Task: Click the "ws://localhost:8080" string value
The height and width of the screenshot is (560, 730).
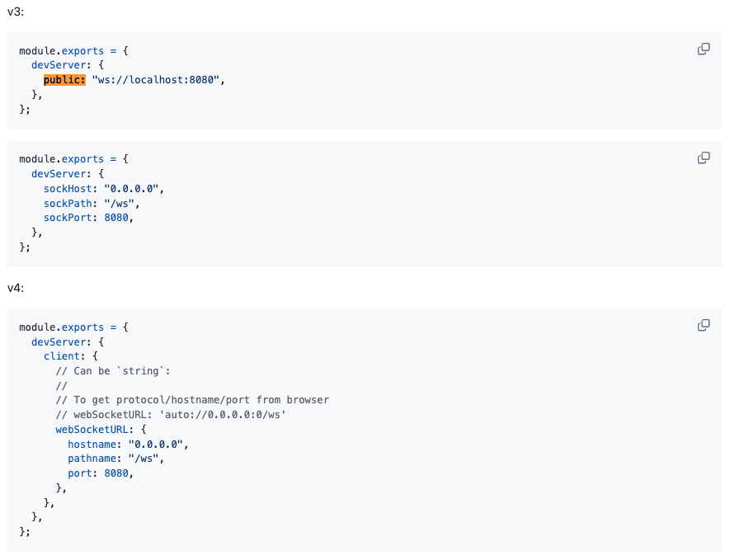Action: (x=156, y=80)
